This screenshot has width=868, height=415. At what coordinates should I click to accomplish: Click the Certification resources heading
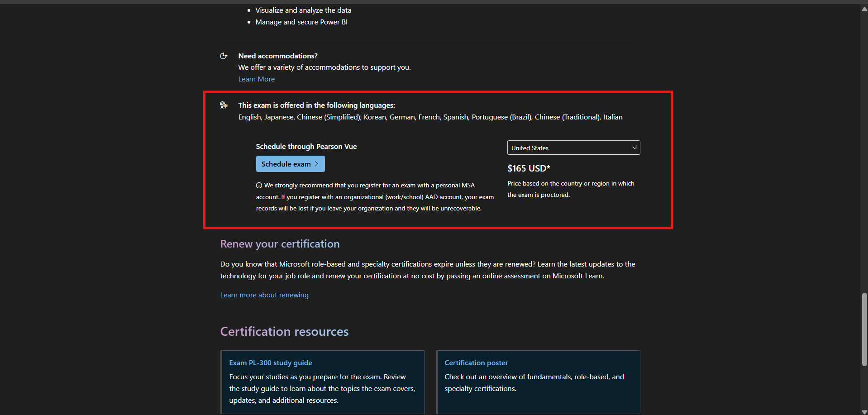pyautogui.click(x=284, y=332)
